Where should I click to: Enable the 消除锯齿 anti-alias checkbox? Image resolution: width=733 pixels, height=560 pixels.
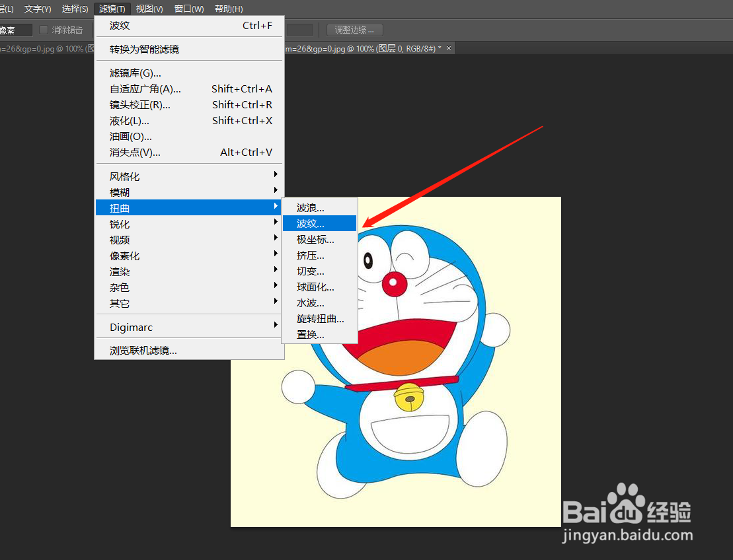pos(43,30)
